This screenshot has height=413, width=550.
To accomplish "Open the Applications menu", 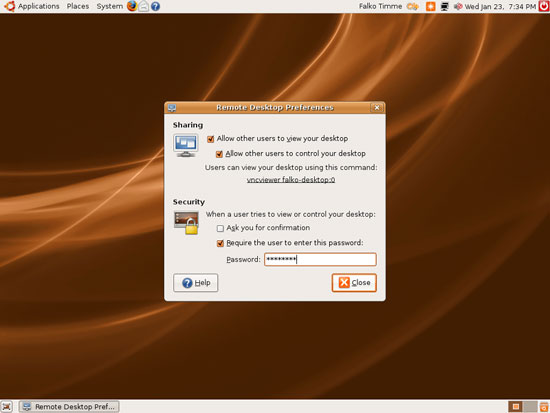I will [x=39, y=6].
